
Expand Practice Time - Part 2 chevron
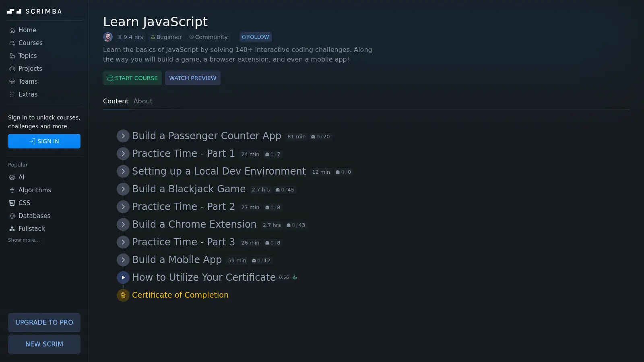(123, 207)
